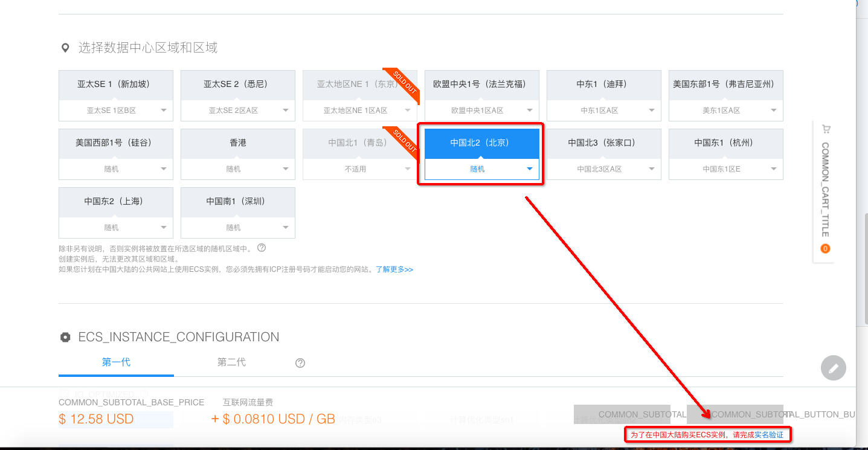Expand the 随机 zone dropdown under 香港
The width and height of the screenshot is (868, 450).
tap(238, 169)
